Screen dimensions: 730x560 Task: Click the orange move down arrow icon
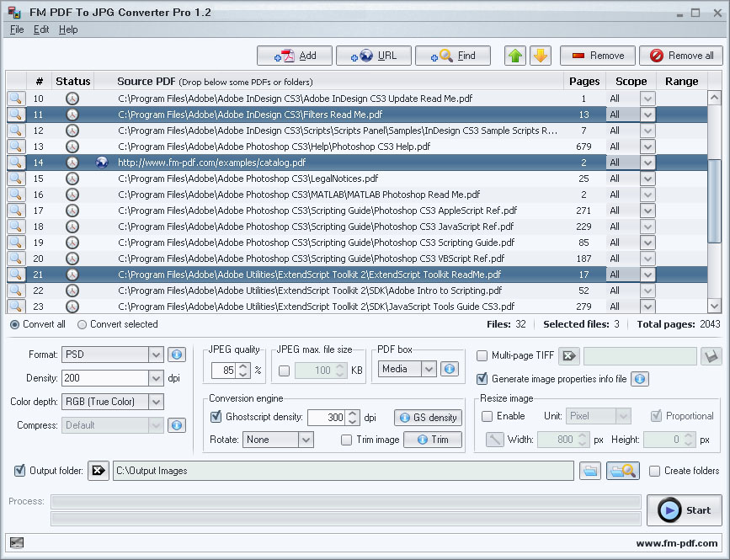540,56
